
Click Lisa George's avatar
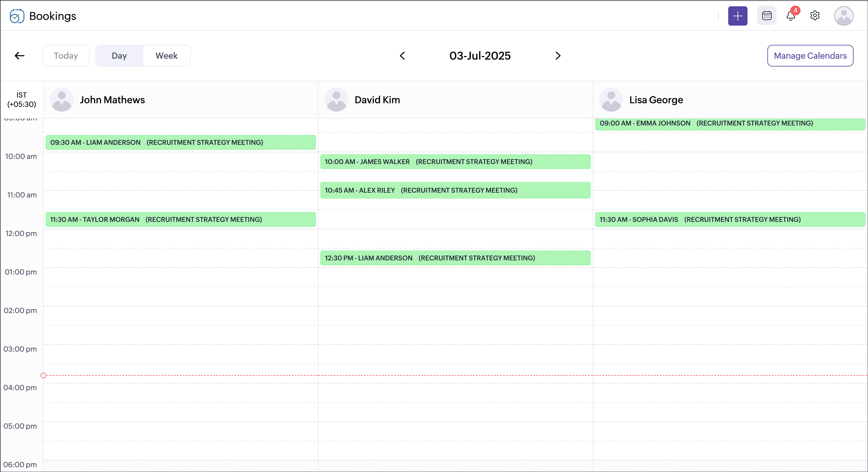click(x=611, y=100)
